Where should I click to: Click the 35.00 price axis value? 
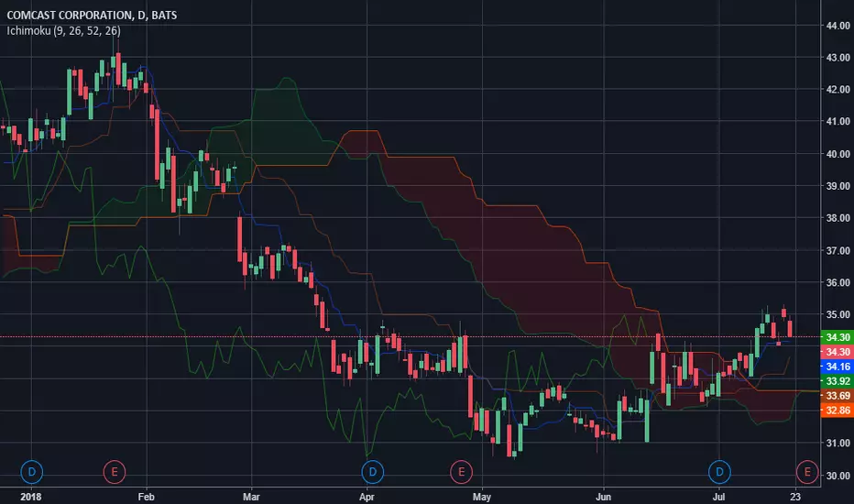[x=838, y=314]
